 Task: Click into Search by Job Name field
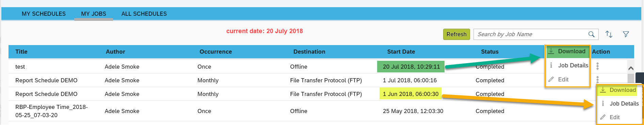[531, 34]
